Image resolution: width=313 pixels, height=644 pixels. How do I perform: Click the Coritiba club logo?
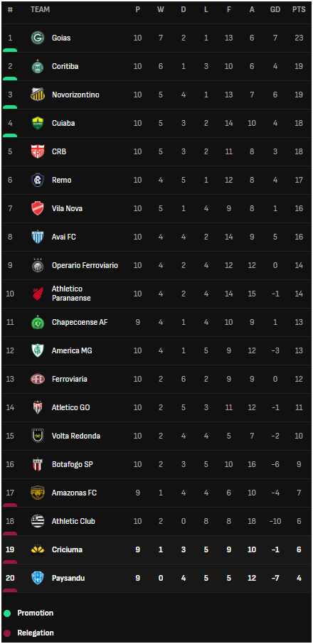38,66
